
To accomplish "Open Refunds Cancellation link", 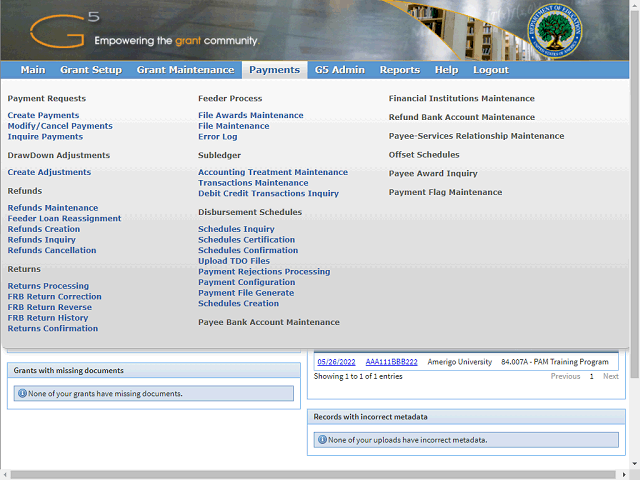I will pyautogui.click(x=52, y=250).
